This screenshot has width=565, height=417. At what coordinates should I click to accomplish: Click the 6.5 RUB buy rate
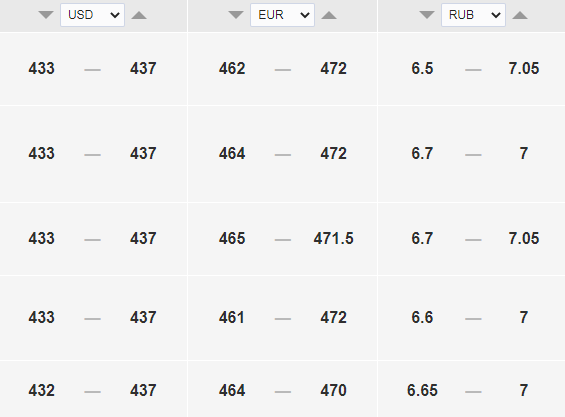(x=422, y=68)
